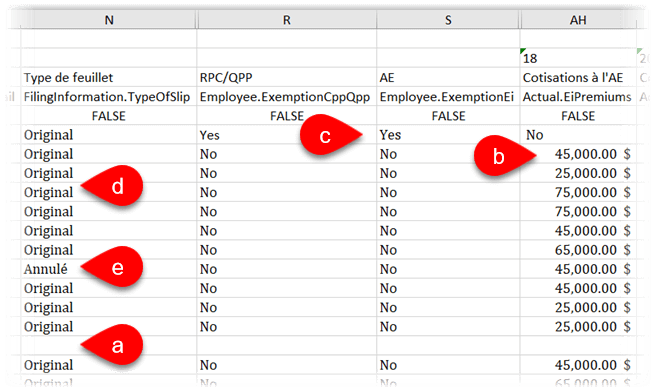The height and width of the screenshot is (388, 656).
Task: Click the first 75,000.00 $ amount cell
Action: pyautogui.click(x=578, y=192)
